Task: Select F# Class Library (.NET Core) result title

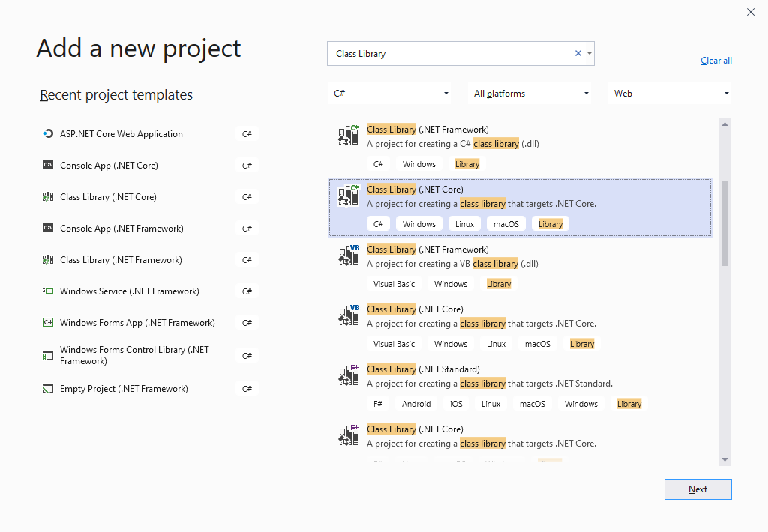Action: click(415, 429)
